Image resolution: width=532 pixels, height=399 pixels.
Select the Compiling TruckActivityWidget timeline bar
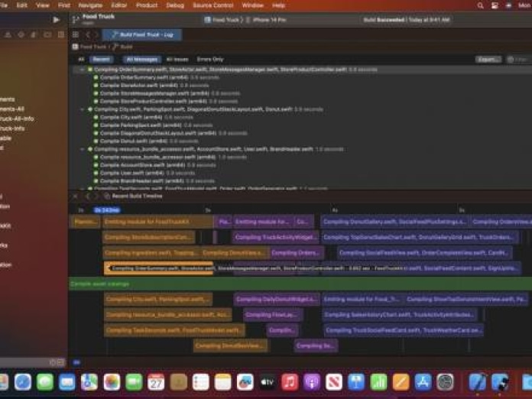[x=275, y=238]
